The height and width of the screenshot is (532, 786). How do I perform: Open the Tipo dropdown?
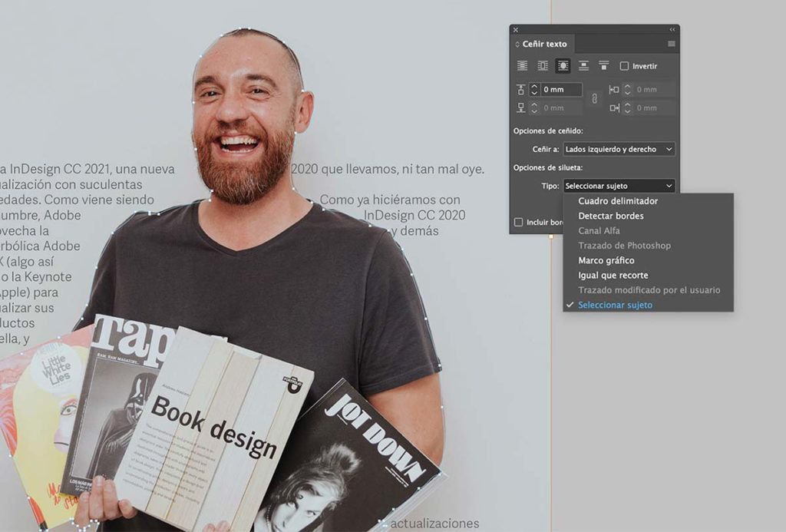619,186
